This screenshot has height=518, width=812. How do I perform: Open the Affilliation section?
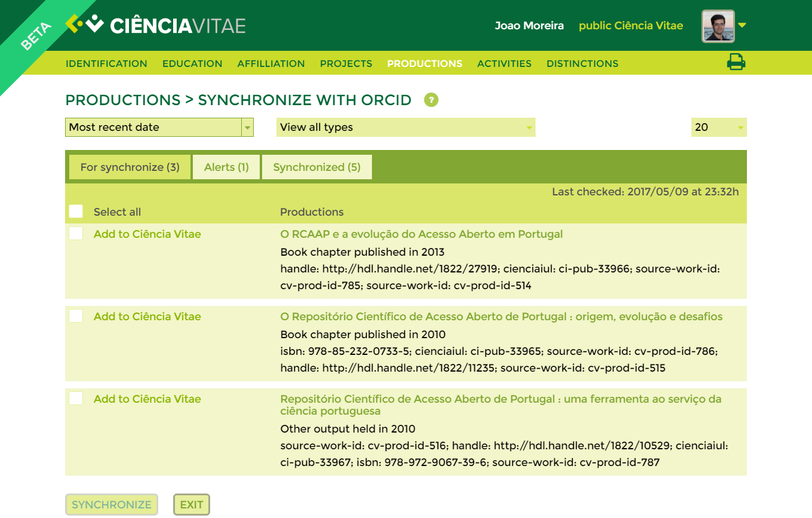pyautogui.click(x=271, y=63)
